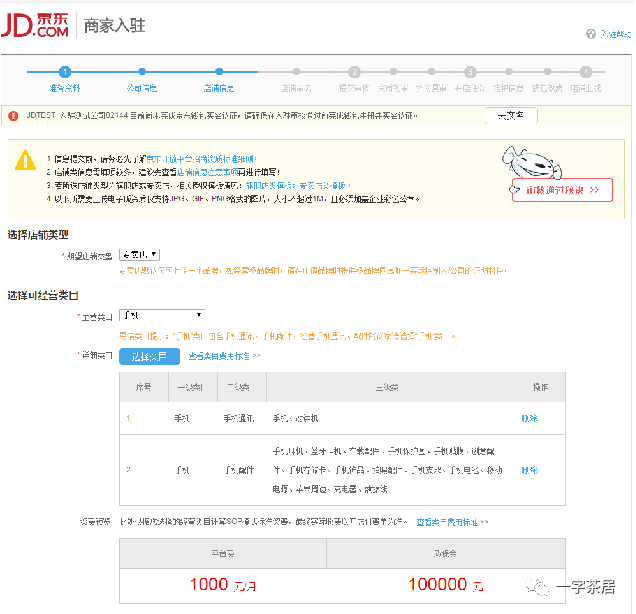Click the red "1000" fee value

pos(209,584)
